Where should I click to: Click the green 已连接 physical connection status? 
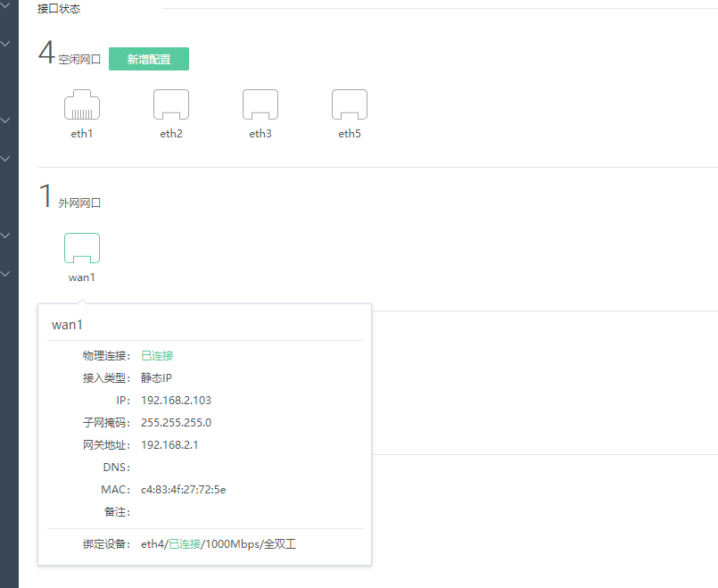click(157, 356)
